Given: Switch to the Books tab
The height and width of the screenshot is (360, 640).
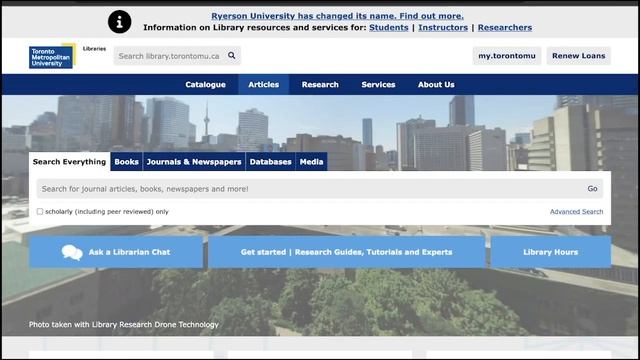Looking at the screenshot, I should click(x=127, y=162).
